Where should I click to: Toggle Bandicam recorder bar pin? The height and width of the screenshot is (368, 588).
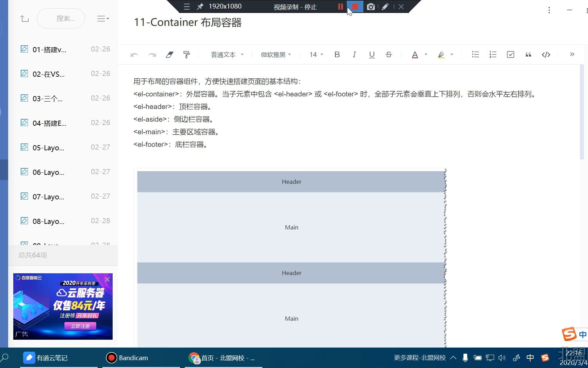(200, 6)
